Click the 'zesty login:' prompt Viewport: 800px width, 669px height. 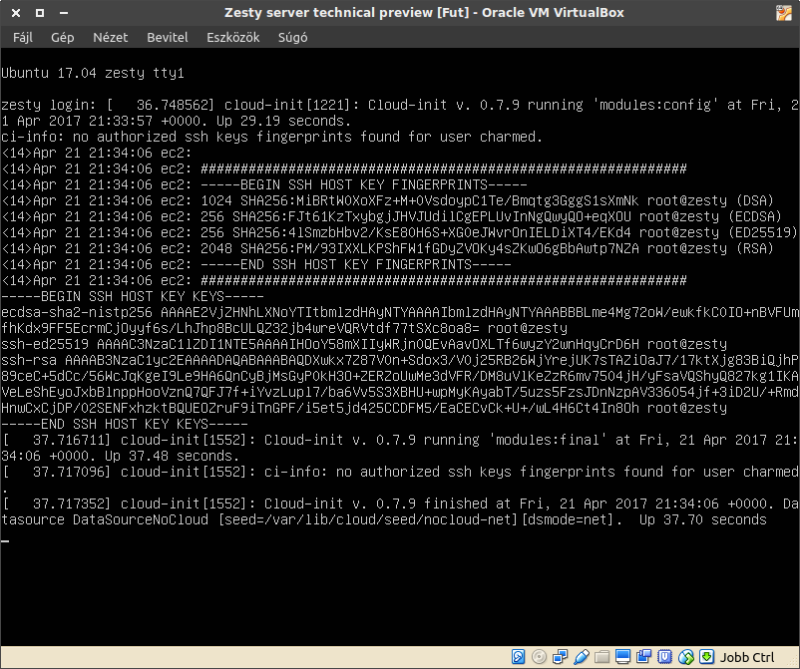coord(49,105)
